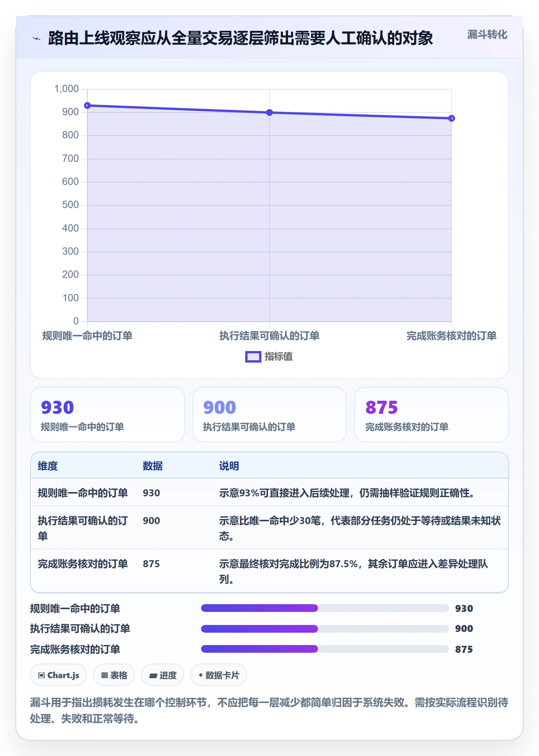Click the 维度 column header

[x=48, y=466]
